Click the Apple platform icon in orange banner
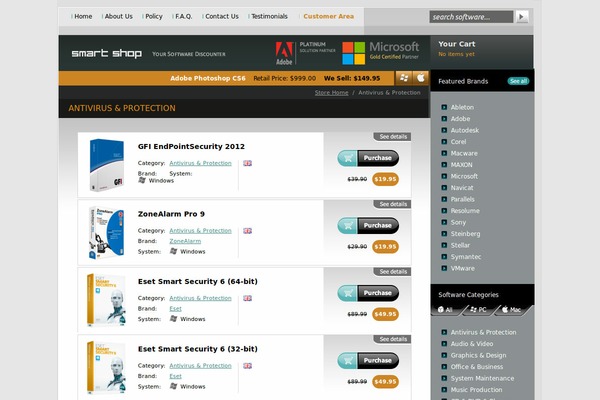Viewport: 600px width, 400px height. click(421, 78)
